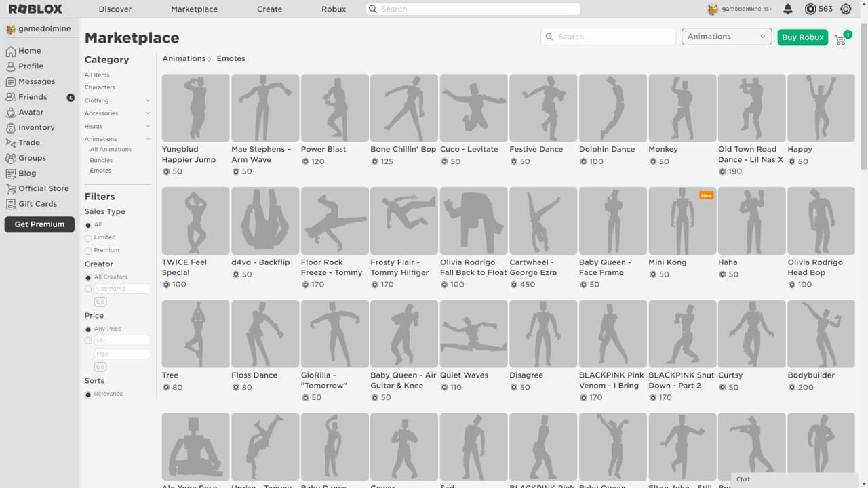Select the Any Price radio
868x488 pixels.
pyautogui.click(x=88, y=329)
